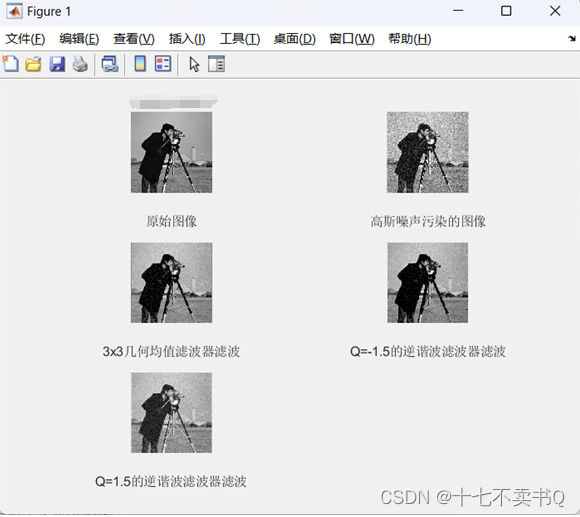Select the Q=1.5 contraharmonic filtered image

pos(172,413)
